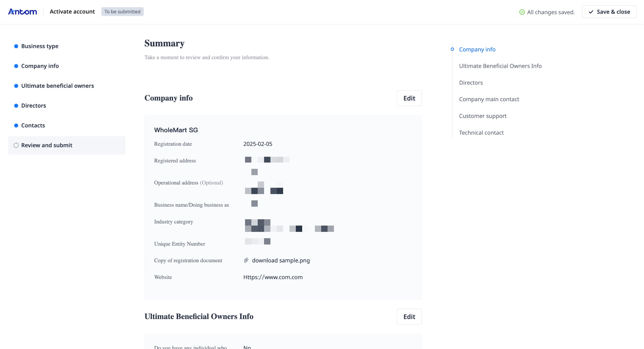
Task: Select the Review and submit step
Action: [x=47, y=145]
